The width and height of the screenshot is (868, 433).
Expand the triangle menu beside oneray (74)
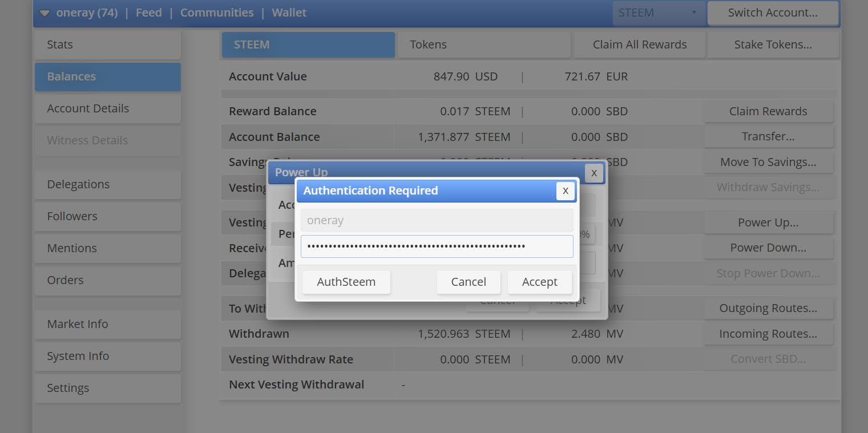[x=45, y=13]
